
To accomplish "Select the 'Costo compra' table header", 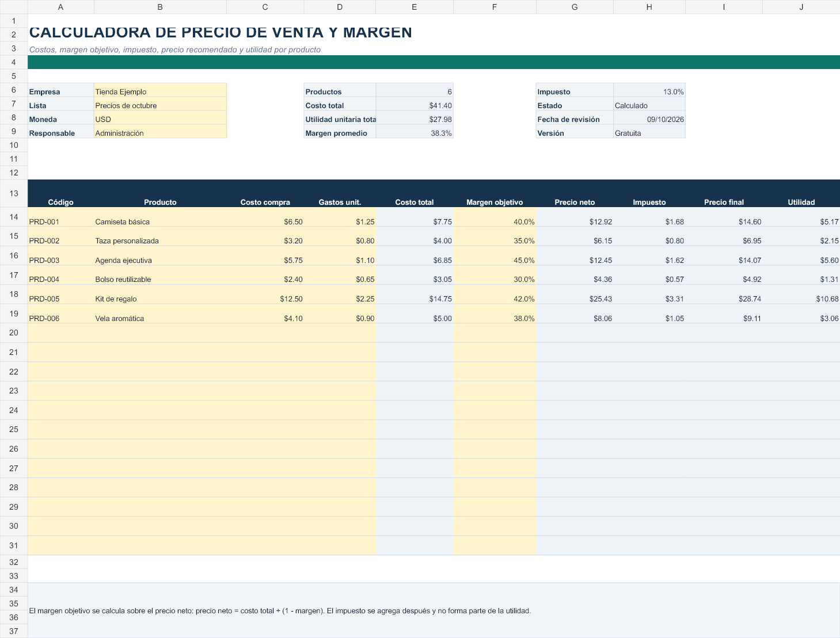I will pyautogui.click(x=265, y=194).
